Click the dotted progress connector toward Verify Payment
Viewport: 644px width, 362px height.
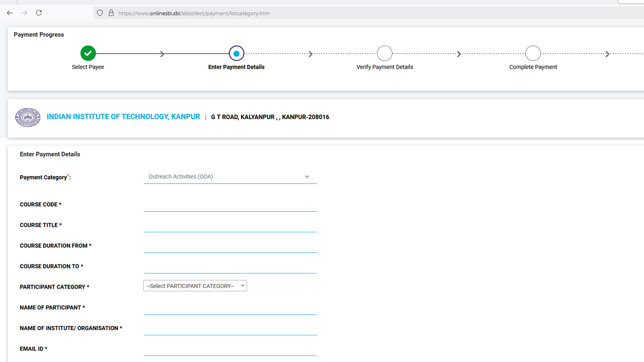(310, 53)
